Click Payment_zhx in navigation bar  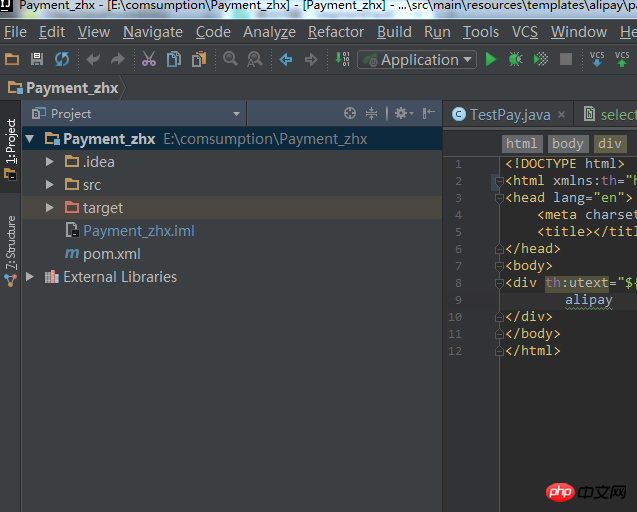(x=71, y=88)
